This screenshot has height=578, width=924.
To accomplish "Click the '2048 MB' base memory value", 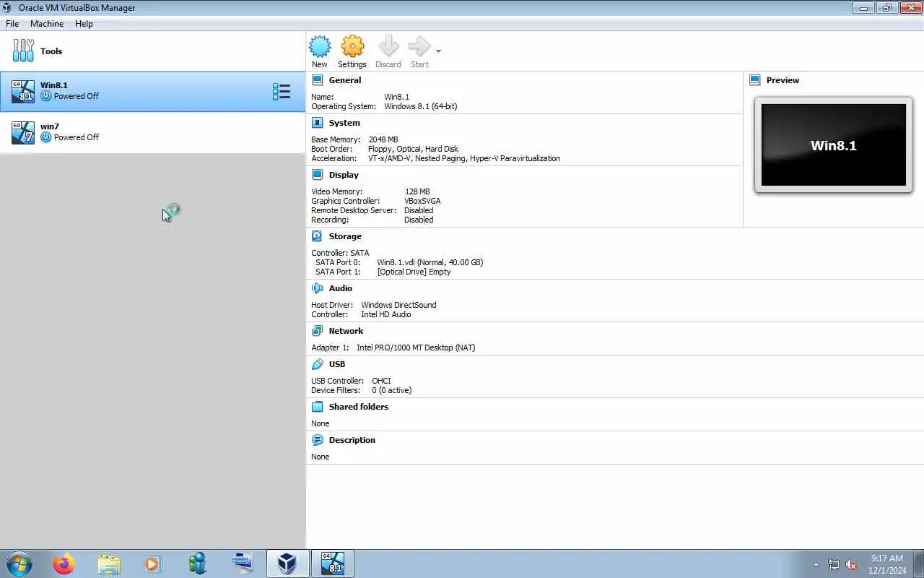I will (x=383, y=139).
